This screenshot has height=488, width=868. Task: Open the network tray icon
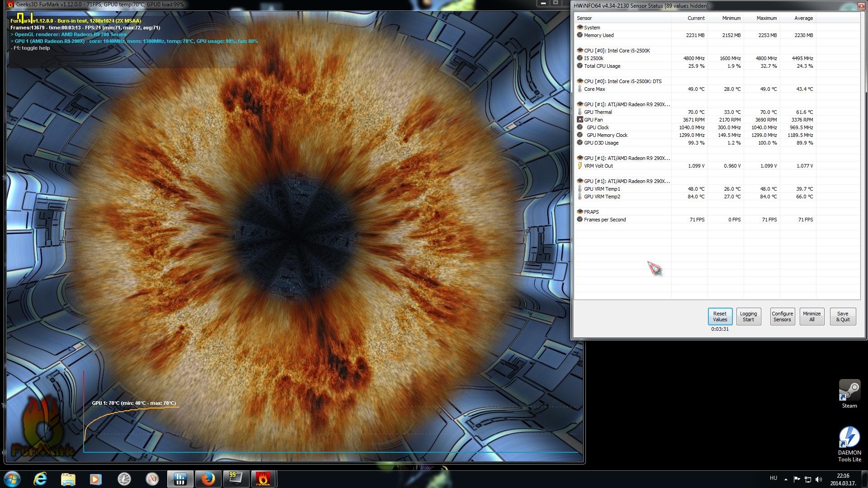tap(807, 479)
